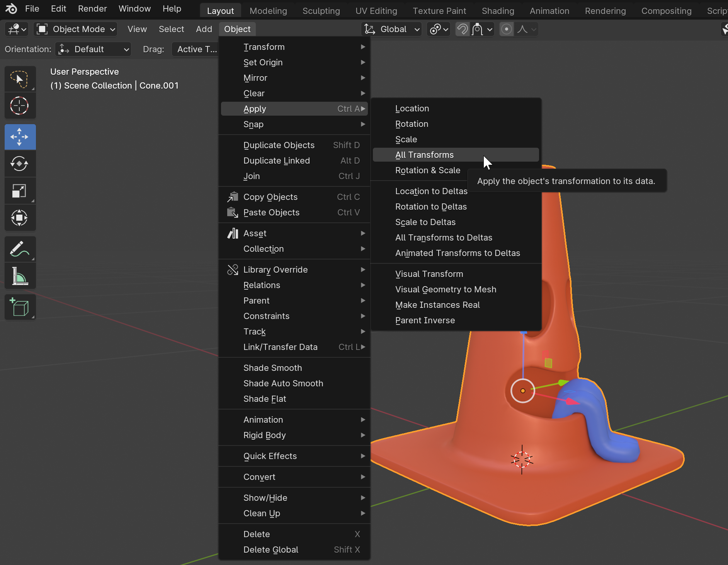Toggle proportional editing
Viewport: 728px width, 565px height.
point(507,29)
